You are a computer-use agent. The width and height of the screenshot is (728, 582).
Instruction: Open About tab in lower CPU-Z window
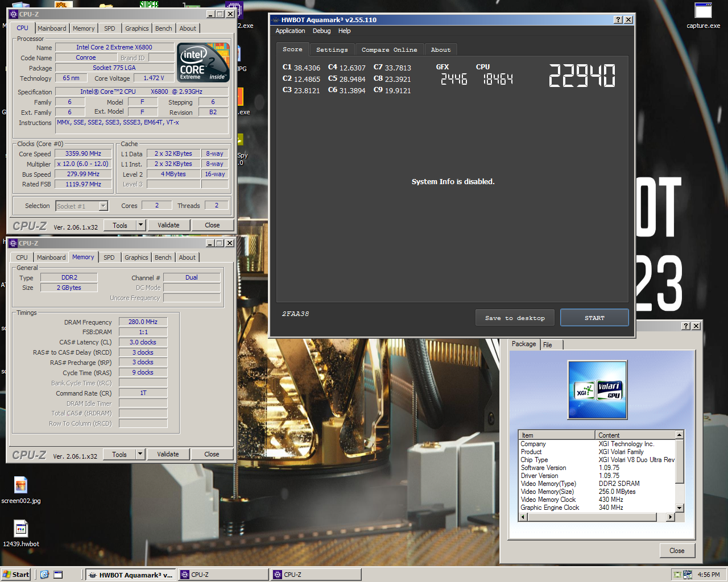tap(187, 257)
